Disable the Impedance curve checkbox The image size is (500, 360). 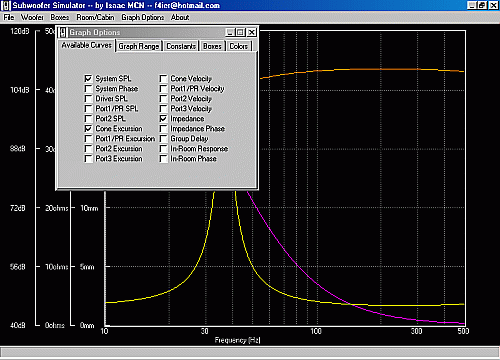[x=163, y=119]
